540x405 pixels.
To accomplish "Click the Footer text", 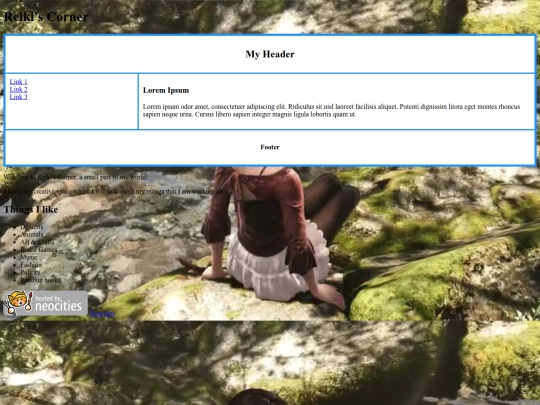I will tap(270, 147).
